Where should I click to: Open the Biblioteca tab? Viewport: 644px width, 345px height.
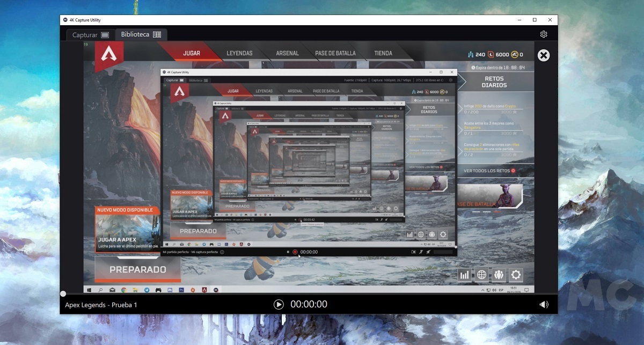pos(141,34)
